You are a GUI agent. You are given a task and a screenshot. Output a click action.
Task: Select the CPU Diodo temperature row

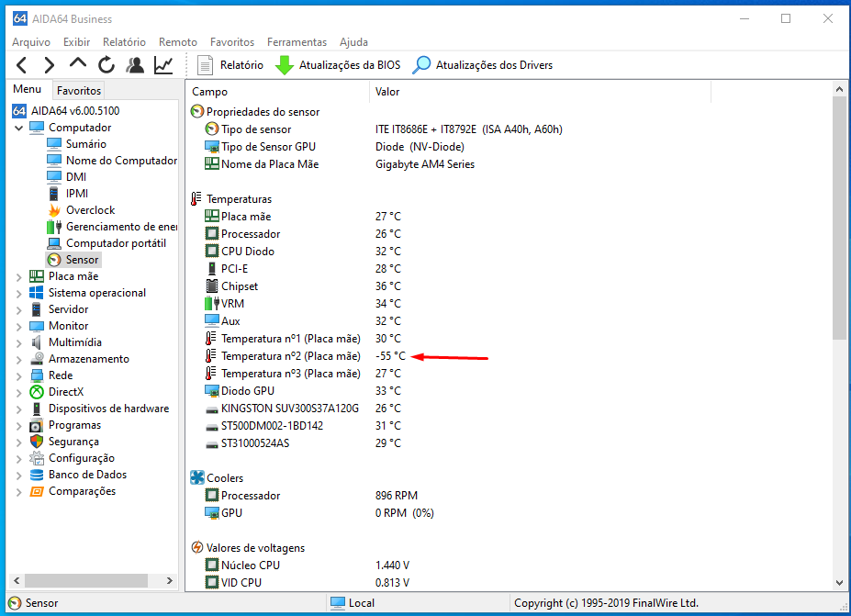[303, 252]
